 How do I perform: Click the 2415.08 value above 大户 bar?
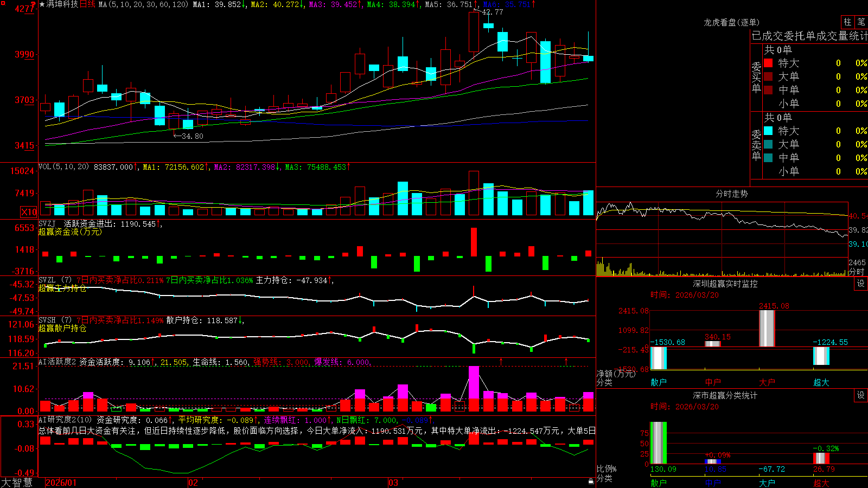pos(774,306)
